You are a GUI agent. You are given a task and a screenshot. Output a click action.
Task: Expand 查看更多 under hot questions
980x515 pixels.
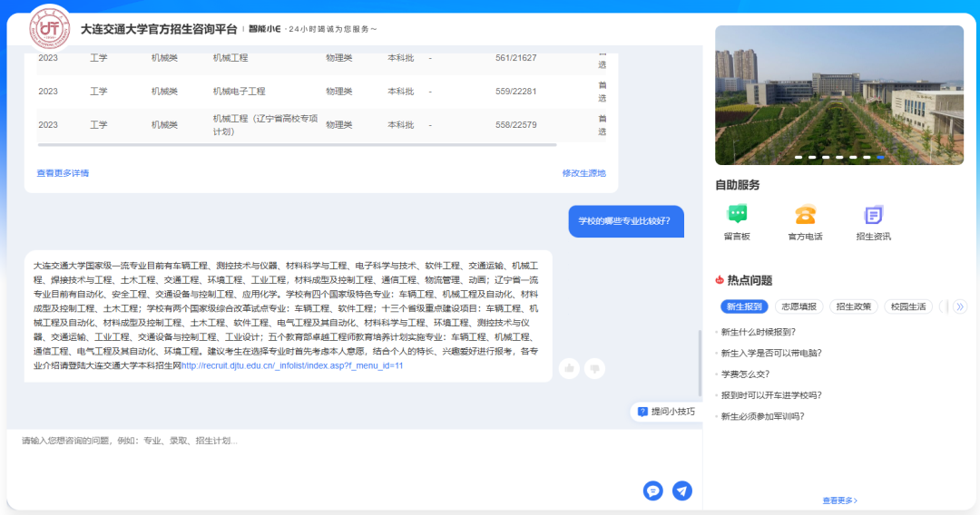pyautogui.click(x=839, y=500)
